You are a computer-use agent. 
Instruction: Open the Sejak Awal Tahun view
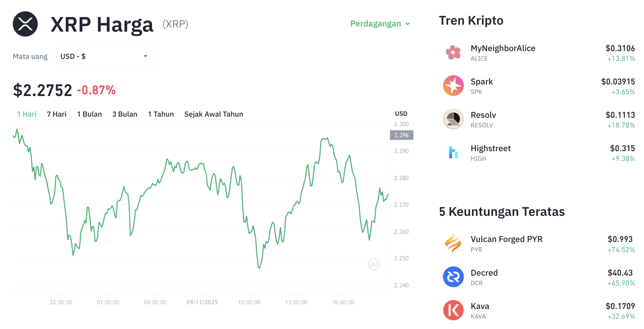coord(214,114)
